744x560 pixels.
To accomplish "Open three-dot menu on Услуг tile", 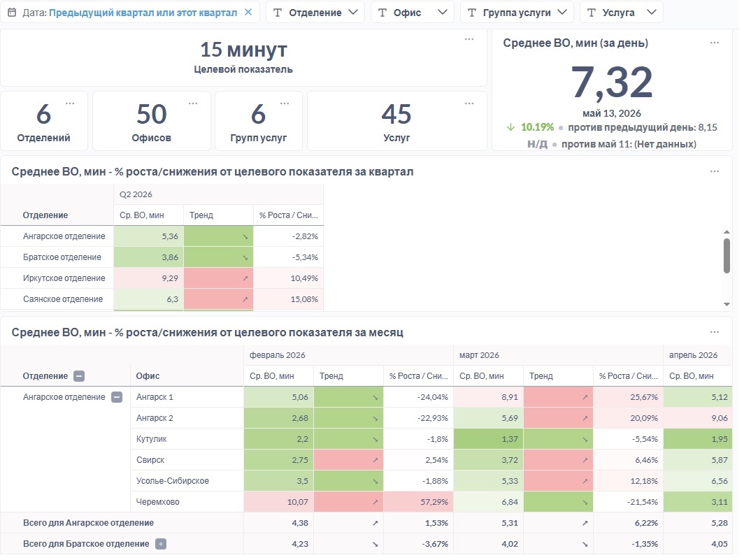I will (x=469, y=103).
